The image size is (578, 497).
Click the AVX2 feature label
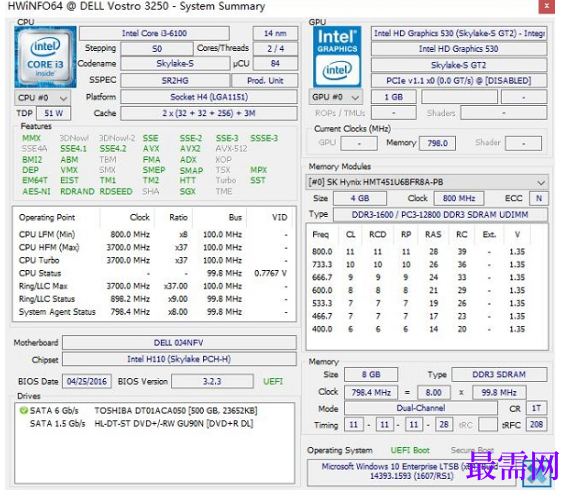click(190, 149)
